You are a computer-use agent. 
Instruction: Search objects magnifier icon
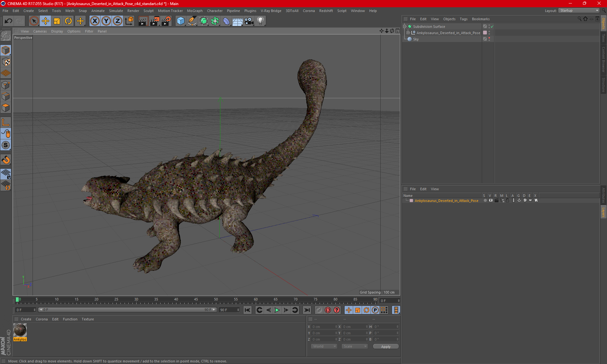[x=579, y=19]
